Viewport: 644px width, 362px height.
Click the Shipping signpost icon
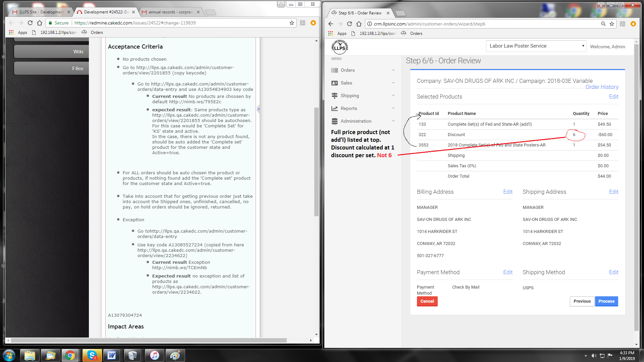click(334, 96)
